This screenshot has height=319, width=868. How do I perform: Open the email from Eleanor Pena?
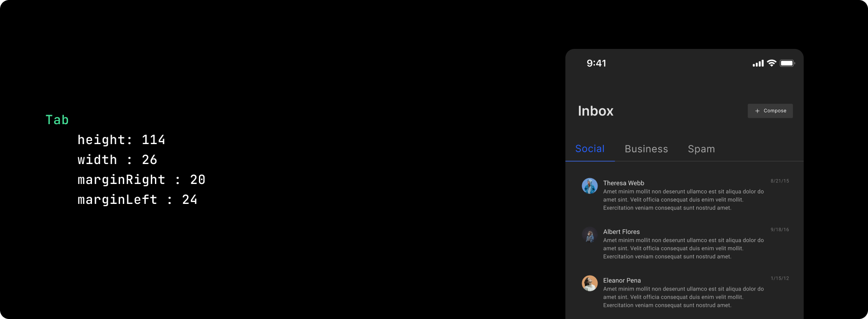coord(685,292)
